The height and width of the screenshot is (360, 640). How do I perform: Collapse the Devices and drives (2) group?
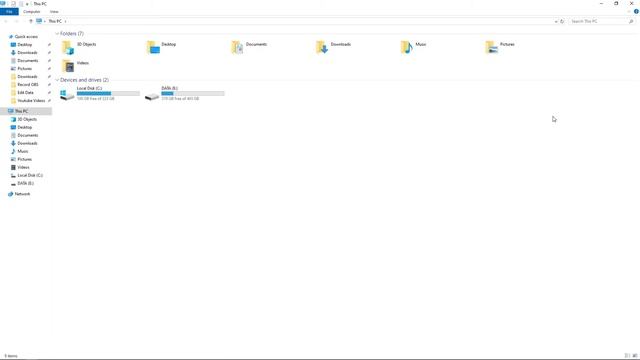tap(57, 80)
